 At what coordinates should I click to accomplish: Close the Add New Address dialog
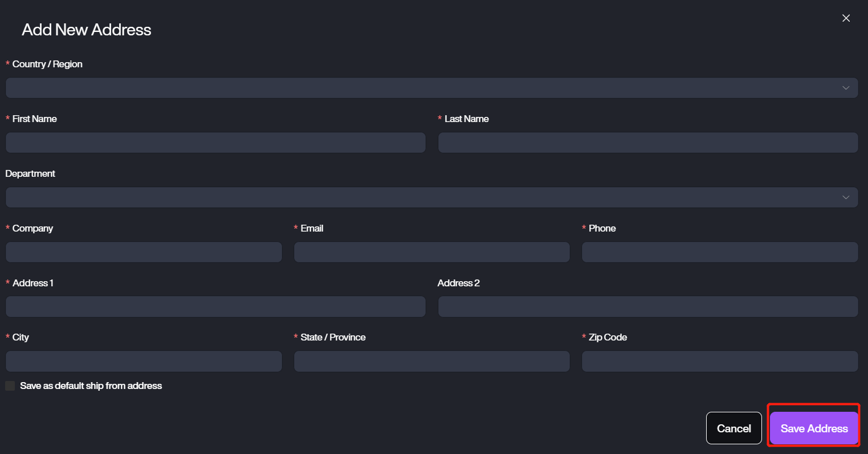[846, 18]
